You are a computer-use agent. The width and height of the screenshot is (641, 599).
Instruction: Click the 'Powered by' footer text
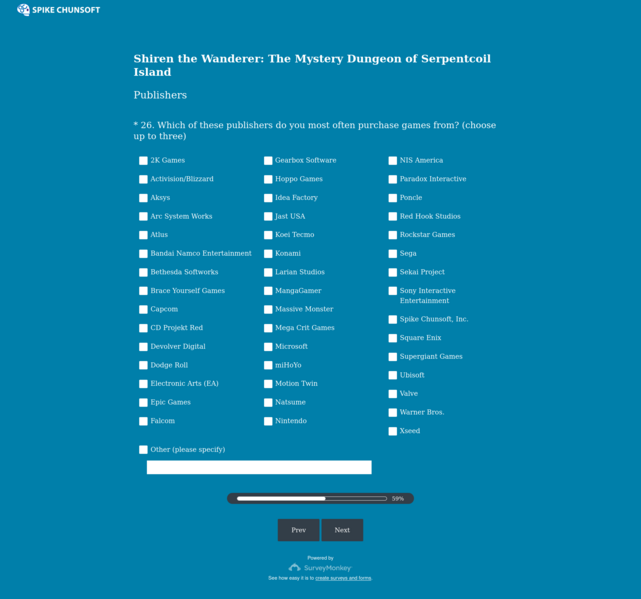[x=320, y=558]
